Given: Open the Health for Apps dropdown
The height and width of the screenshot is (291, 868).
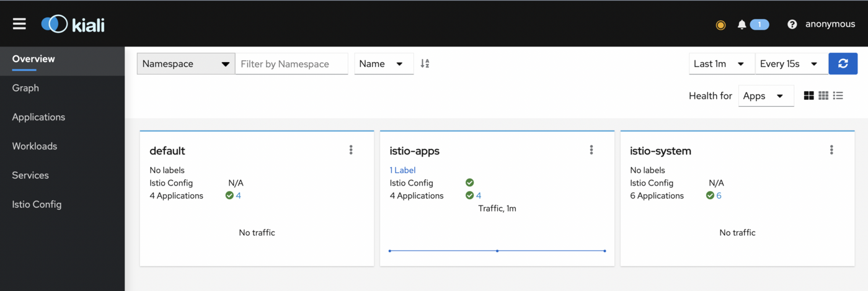Looking at the screenshot, I should pyautogui.click(x=766, y=96).
